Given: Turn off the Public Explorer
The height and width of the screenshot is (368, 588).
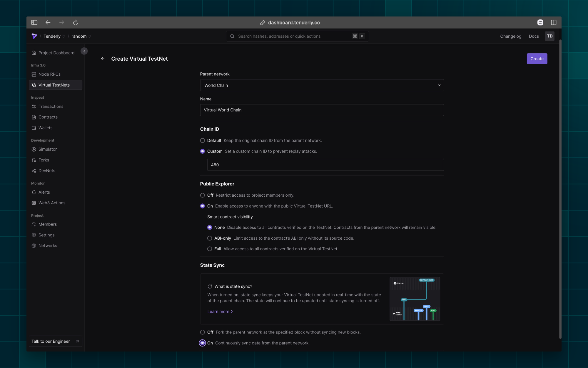Looking at the screenshot, I should pos(202,195).
